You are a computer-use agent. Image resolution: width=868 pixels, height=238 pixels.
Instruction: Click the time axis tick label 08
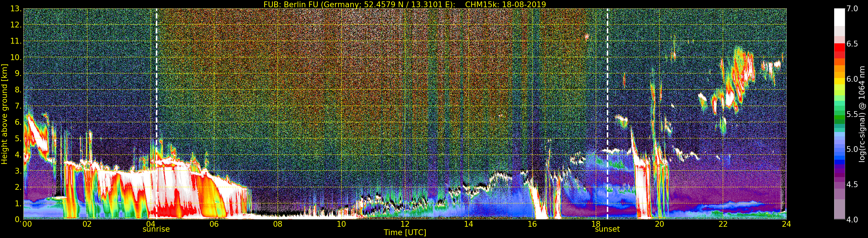tap(278, 224)
